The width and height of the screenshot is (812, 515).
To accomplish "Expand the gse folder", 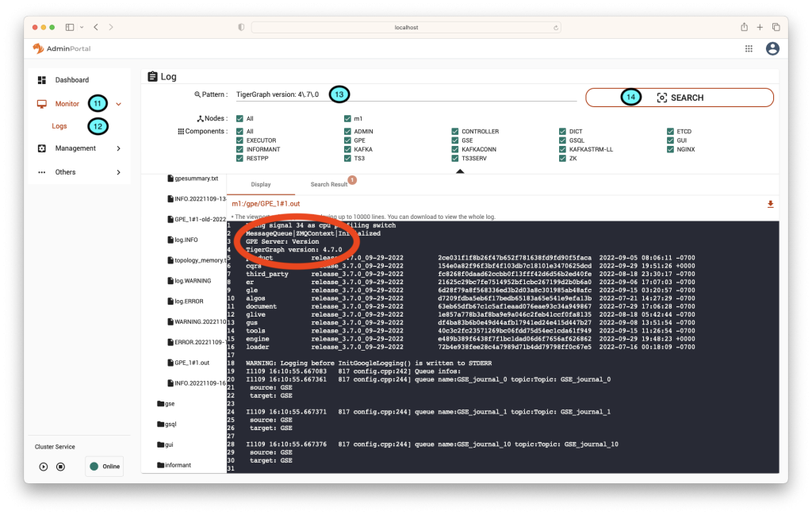I will 166,404.
